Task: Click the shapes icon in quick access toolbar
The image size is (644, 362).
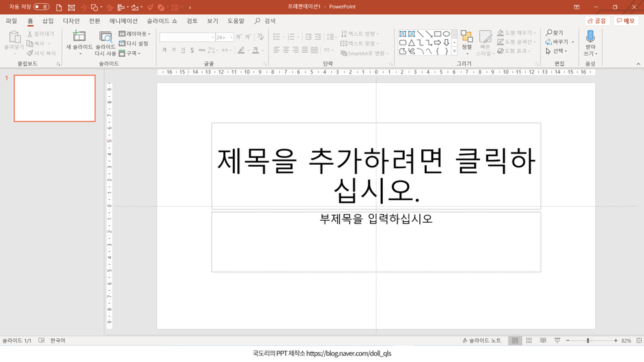Action: pos(95,7)
